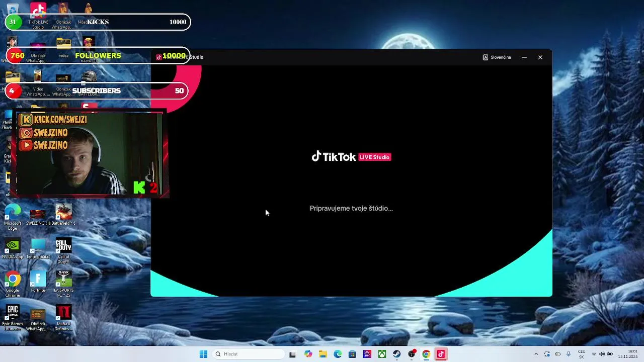The width and height of the screenshot is (644, 362).
Task: Open the OneDrive cloud tray icon
Action: (557, 354)
